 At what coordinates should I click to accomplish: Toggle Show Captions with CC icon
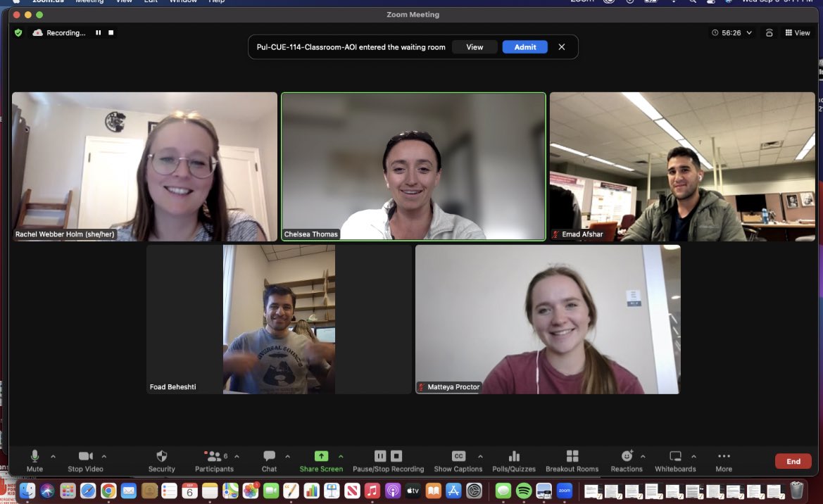[458, 456]
